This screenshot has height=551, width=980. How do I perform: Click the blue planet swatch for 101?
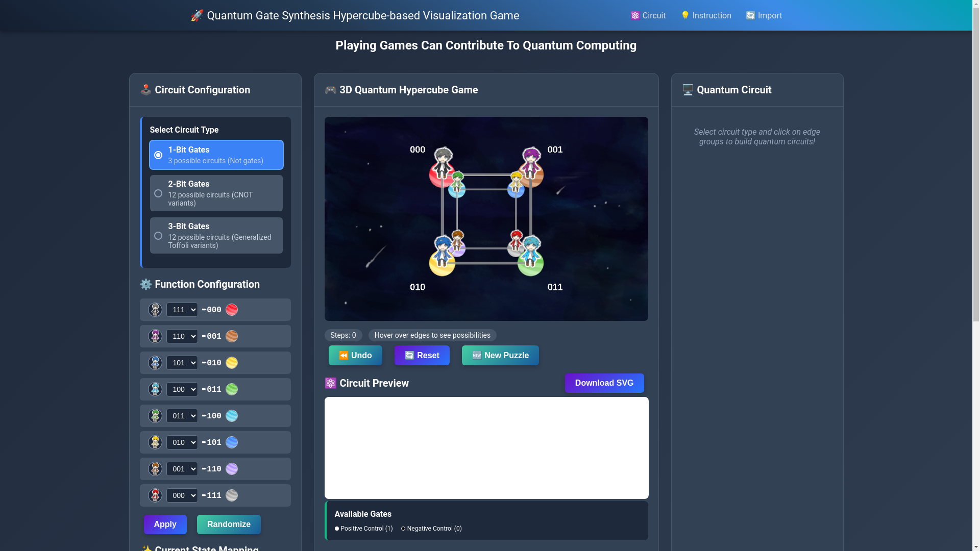232,442
